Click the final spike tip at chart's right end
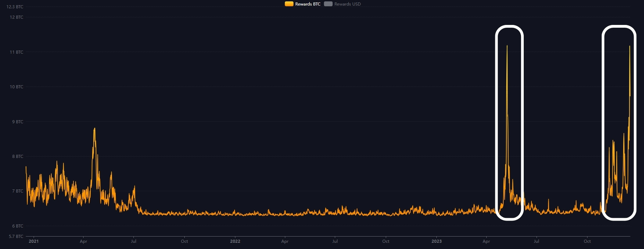Viewport: 644px width, 249px height. pos(629,46)
